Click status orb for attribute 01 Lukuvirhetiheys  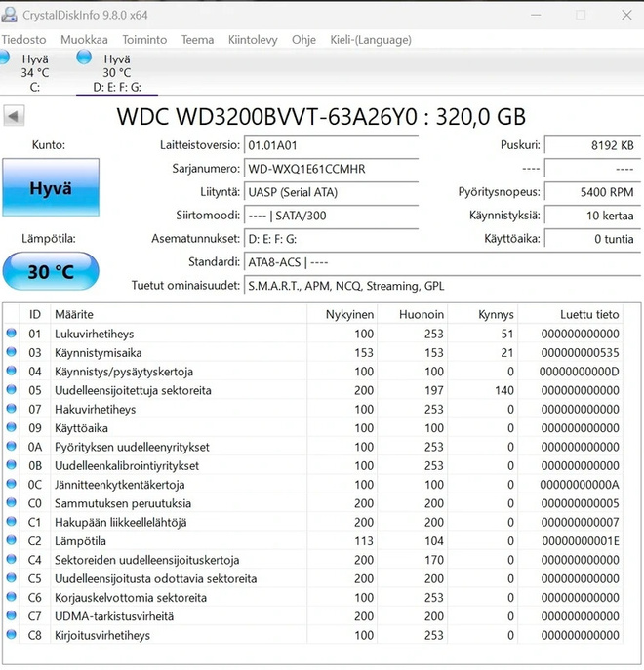pyautogui.click(x=12, y=333)
